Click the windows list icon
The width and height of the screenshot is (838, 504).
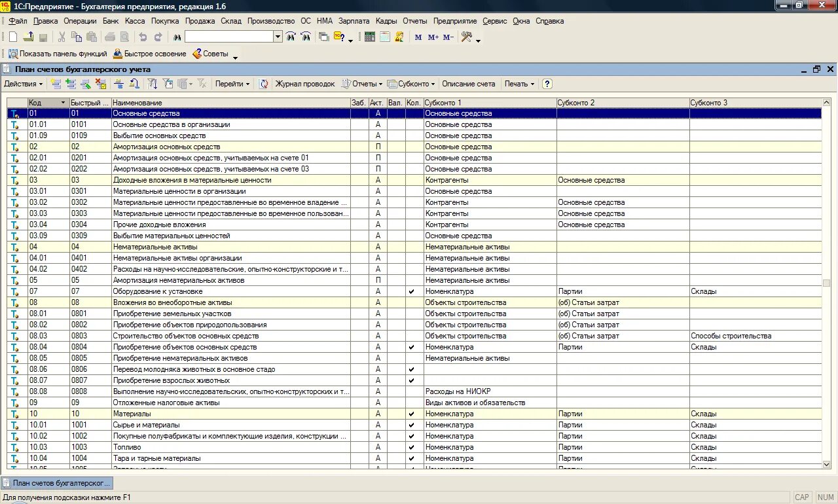323,37
